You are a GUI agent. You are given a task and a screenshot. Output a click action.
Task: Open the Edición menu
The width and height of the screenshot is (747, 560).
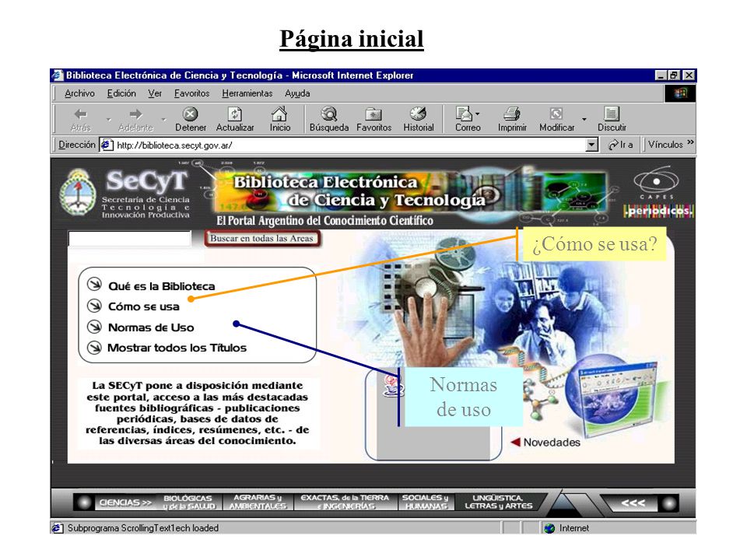(x=121, y=93)
